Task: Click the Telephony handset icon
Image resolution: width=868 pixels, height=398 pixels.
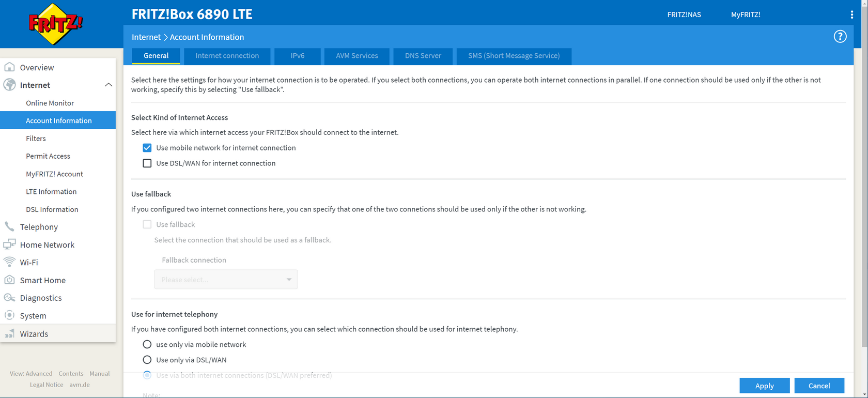Action: pos(9,226)
